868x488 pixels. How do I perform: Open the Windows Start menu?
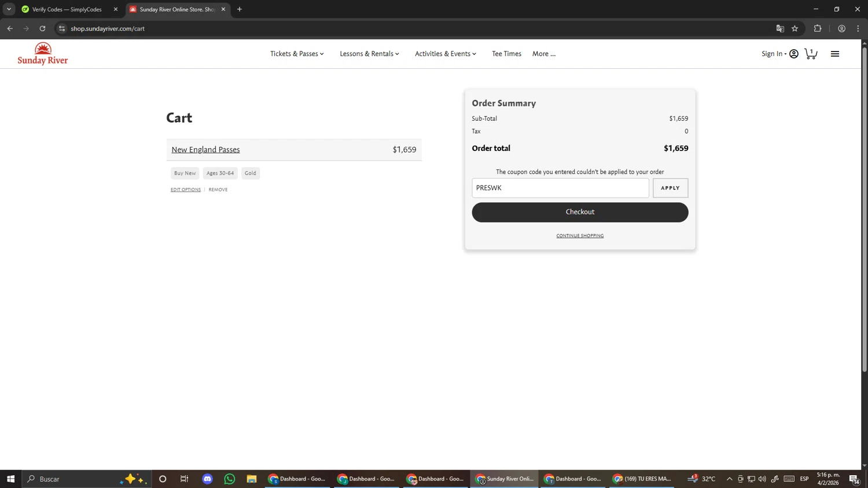coord(10,479)
